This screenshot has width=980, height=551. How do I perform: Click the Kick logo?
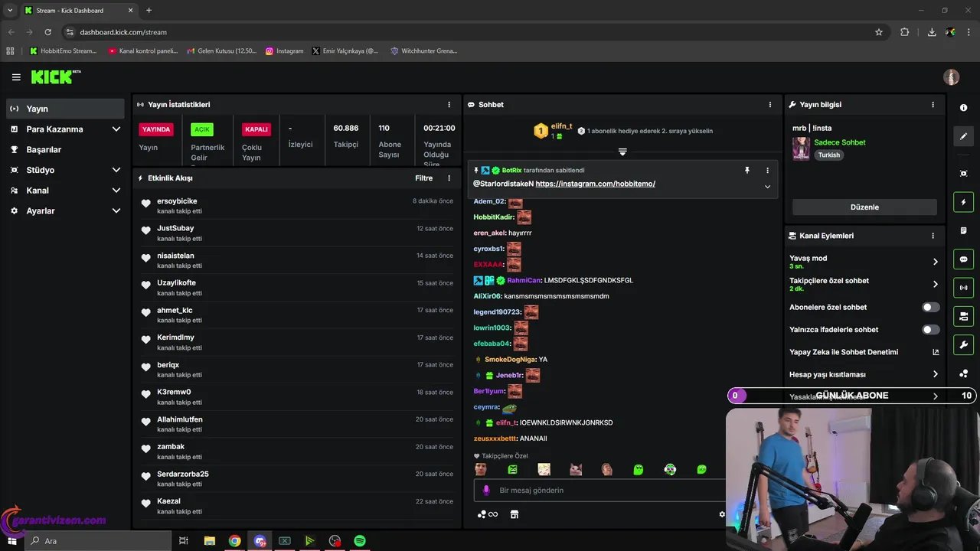point(55,77)
